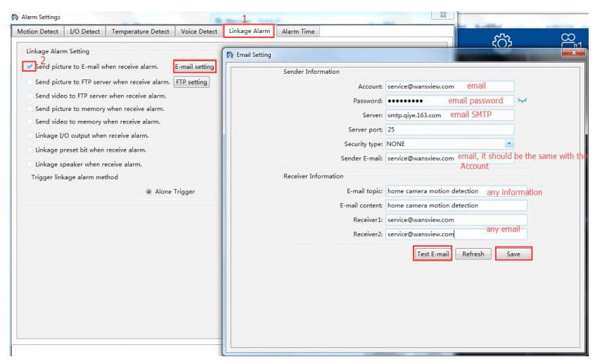Open the Alarm Time tab
This screenshot has height=364, width=602.
[298, 32]
